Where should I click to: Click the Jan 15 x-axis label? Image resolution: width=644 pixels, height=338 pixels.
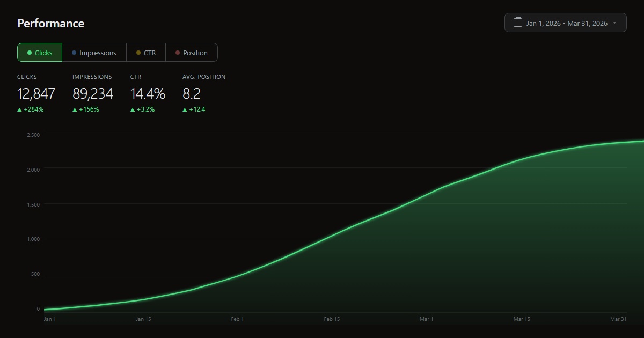pos(143,319)
